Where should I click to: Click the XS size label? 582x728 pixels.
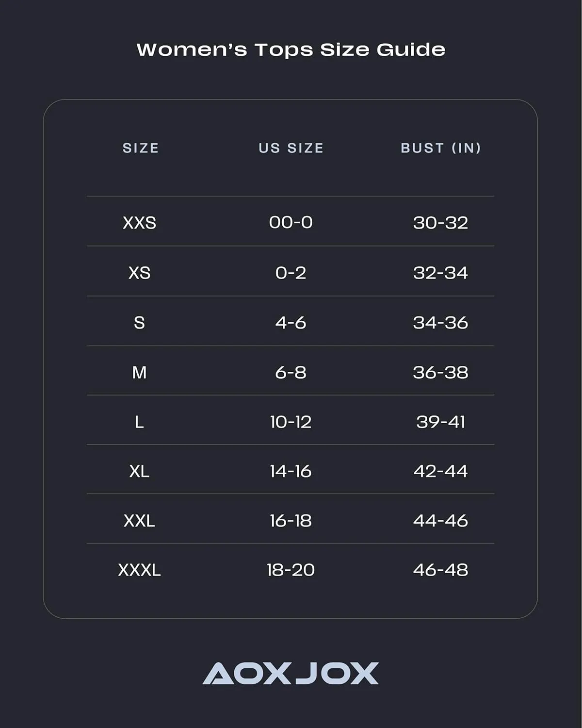pos(140,273)
